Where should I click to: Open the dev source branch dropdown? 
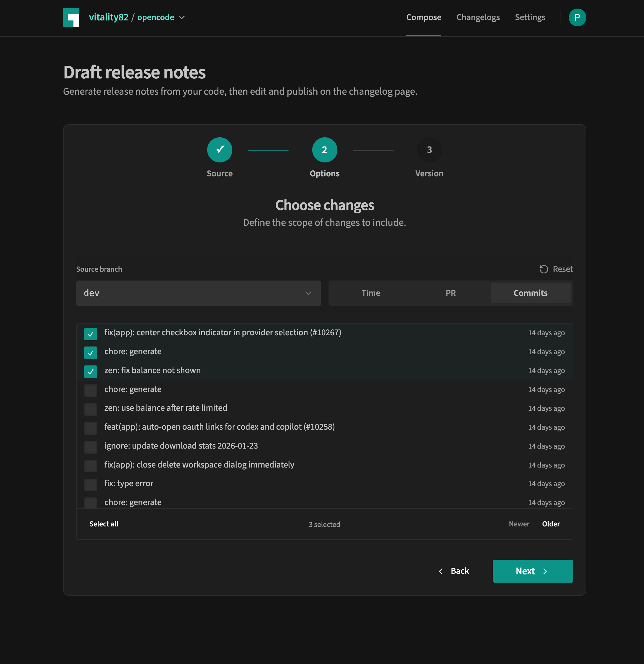[198, 293]
